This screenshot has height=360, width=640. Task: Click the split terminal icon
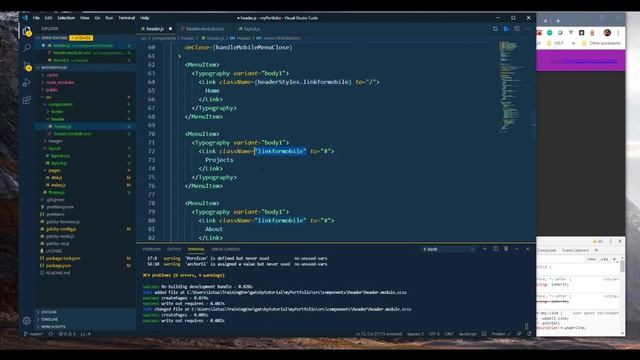pyautogui.click(x=496, y=249)
